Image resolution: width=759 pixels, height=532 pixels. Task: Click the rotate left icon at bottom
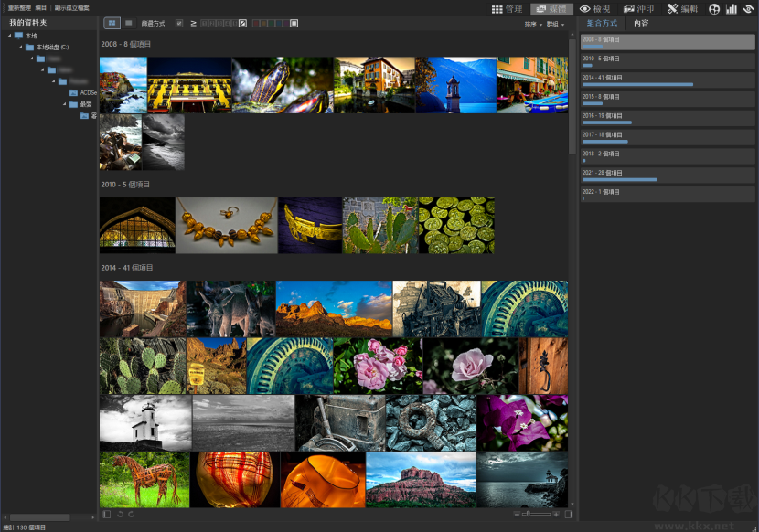point(120,515)
